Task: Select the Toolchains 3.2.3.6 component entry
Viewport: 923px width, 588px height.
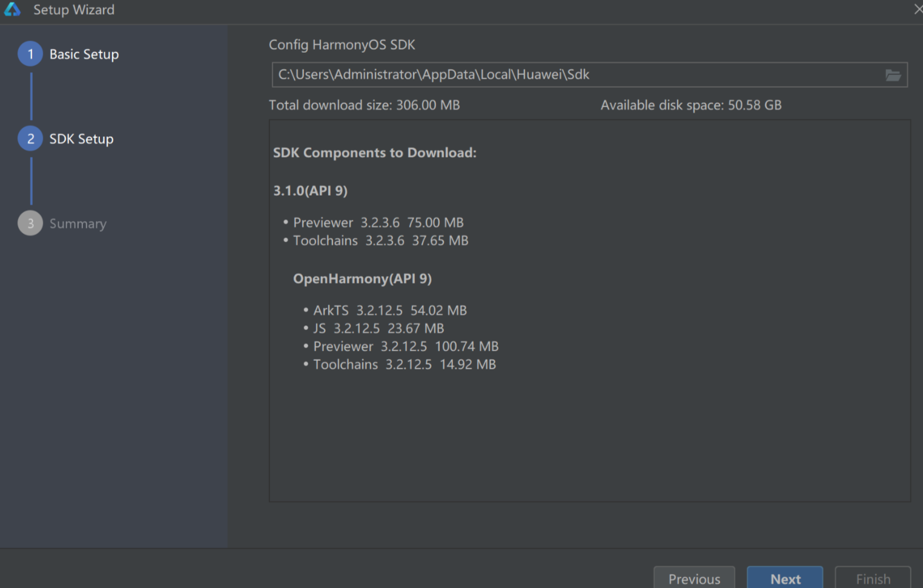Action: pyautogui.click(x=380, y=241)
